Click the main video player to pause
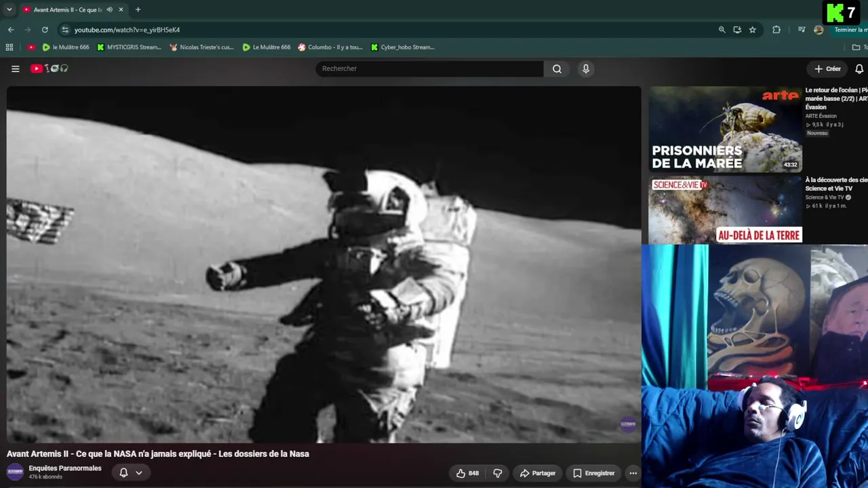This screenshot has width=868, height=488. (x=323, y=264)
